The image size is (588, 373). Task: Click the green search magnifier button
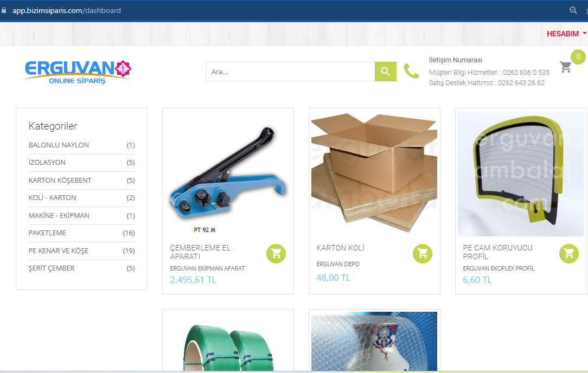386,72
